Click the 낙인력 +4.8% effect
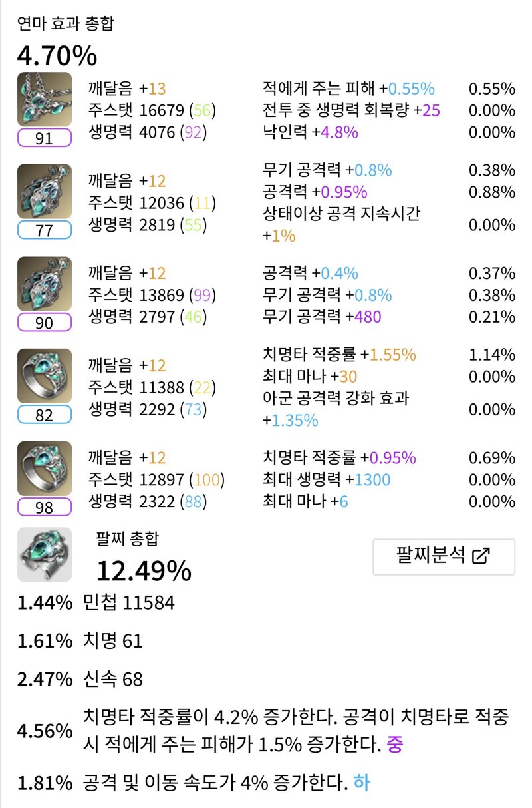The height and width of the screenshot is (808, 532). point(311,132)
